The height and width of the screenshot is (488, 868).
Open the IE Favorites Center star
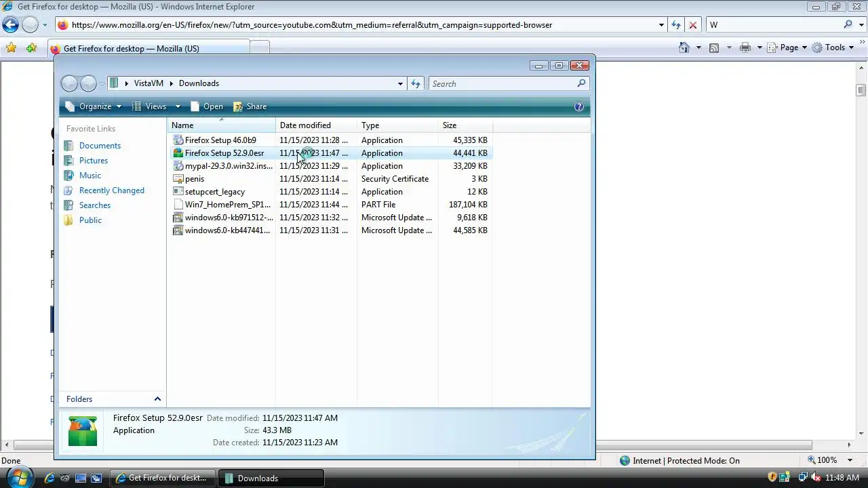point(11,47)
